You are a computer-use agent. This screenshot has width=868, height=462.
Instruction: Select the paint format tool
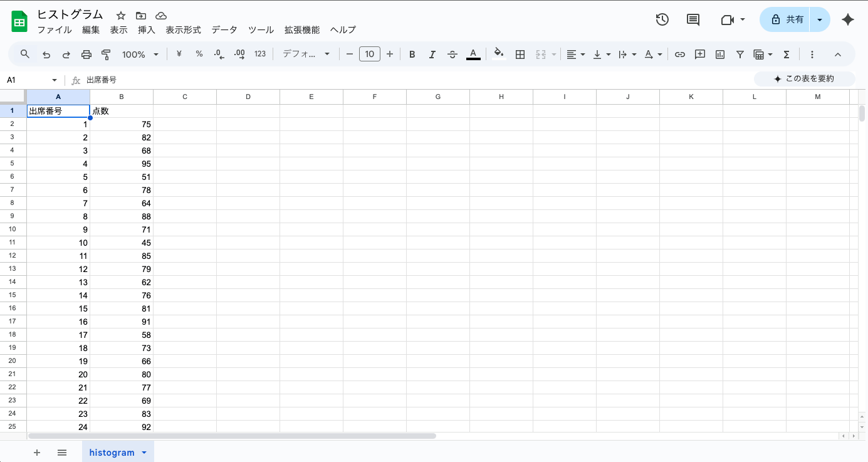[106, 54]
